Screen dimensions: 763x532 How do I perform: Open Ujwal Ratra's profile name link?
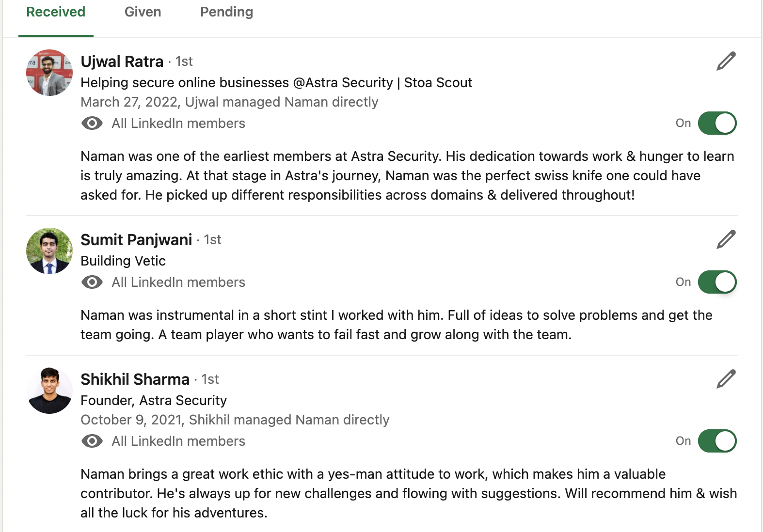122,62
